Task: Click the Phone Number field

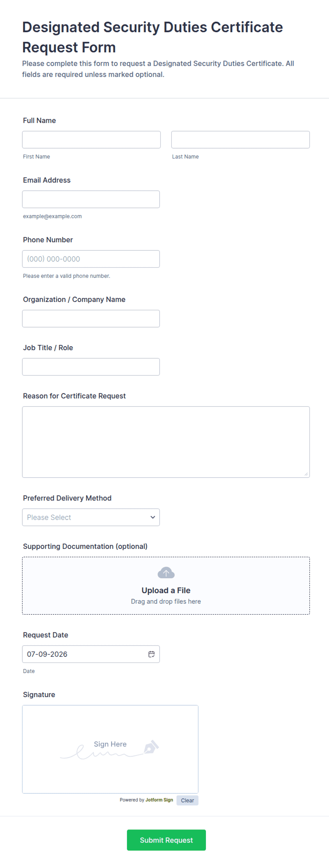Action: (x=91, y=259)
